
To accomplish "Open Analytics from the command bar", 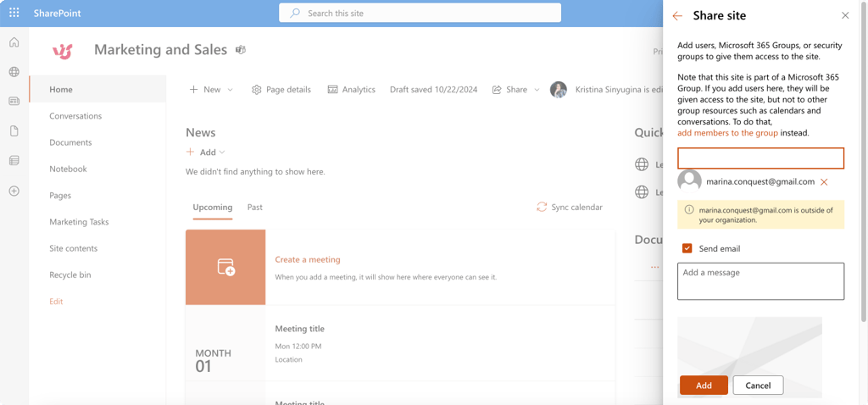I will click(x=352, y=90).
